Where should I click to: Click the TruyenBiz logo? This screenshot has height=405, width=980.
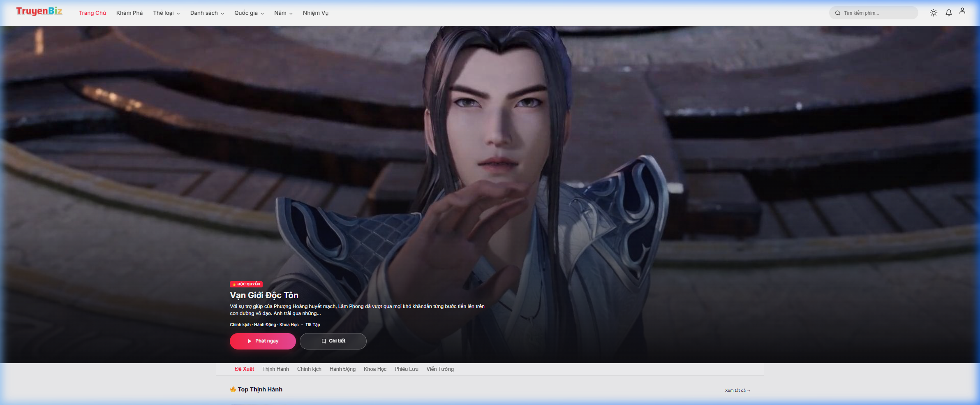39,12
